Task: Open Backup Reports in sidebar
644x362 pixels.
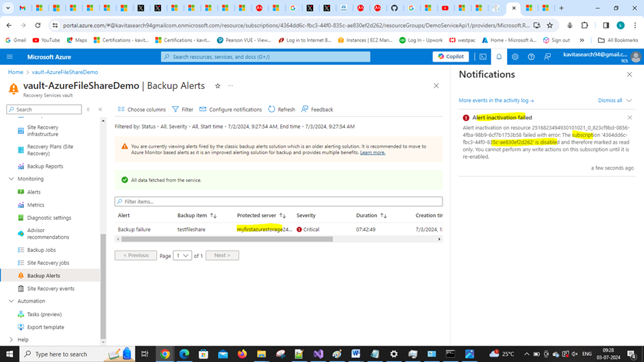Action: (45, 166)
